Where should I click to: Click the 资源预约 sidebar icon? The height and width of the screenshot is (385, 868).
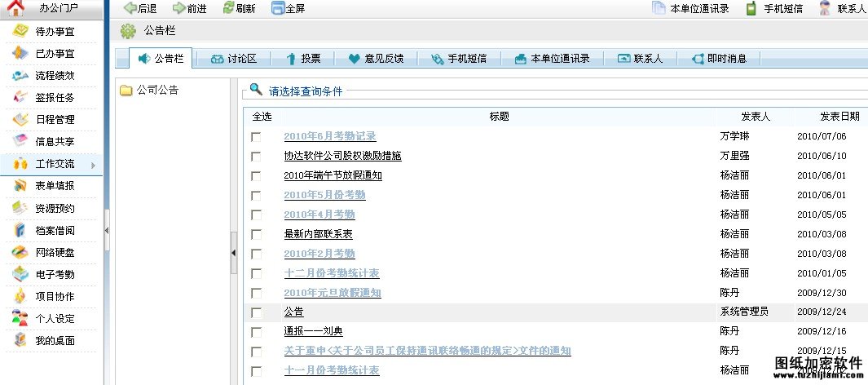click(x=20, y=208)
